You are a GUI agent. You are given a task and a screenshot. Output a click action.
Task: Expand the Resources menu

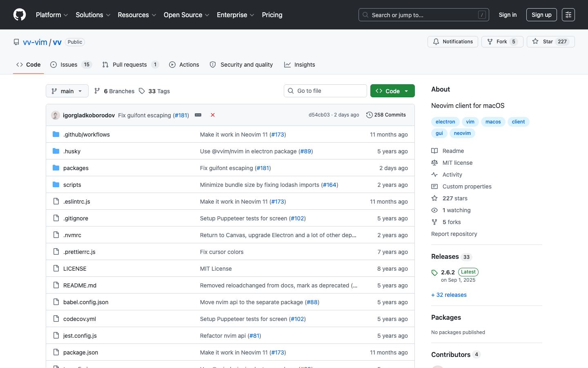tap(137, 15)
